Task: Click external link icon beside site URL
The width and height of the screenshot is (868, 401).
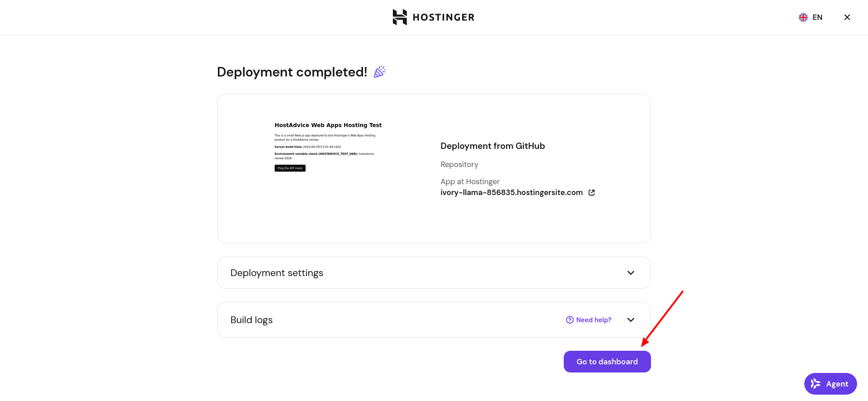Action: 591,192
